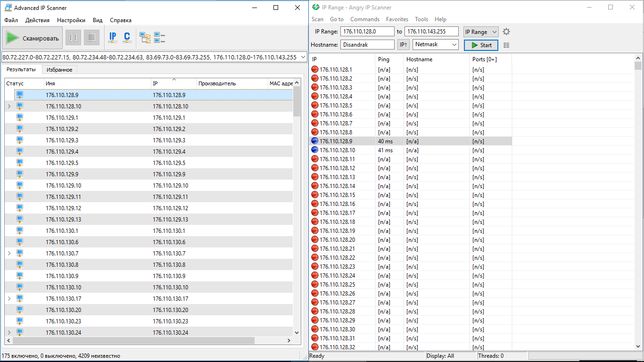Open the fetchers list icon beside Start
This screenshot has width=644, height=362.
click(506, 45)
